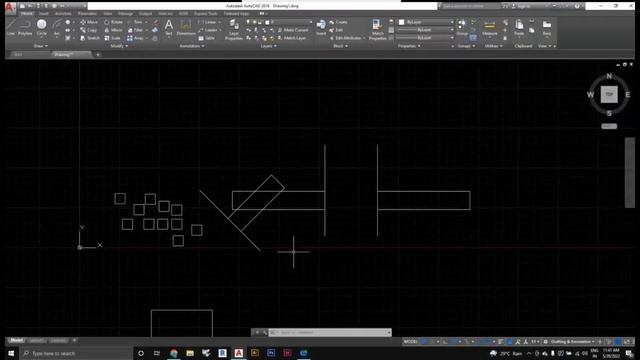Open Chrome from the taskbar

(x=173, y=353)
